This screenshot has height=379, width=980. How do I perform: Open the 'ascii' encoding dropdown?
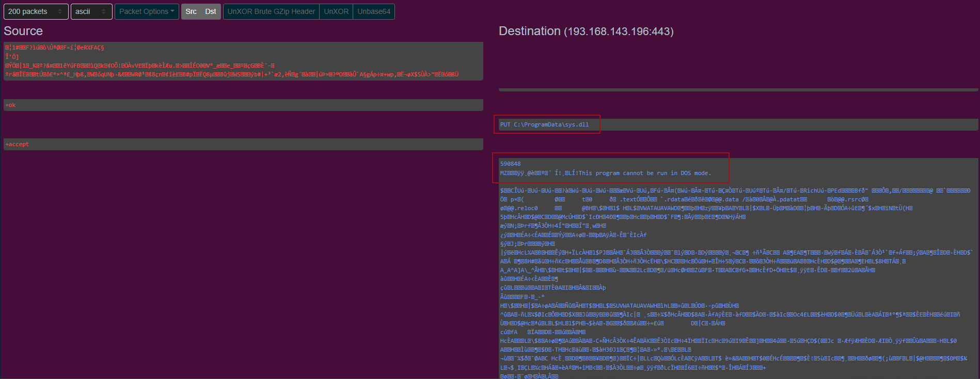91,11
